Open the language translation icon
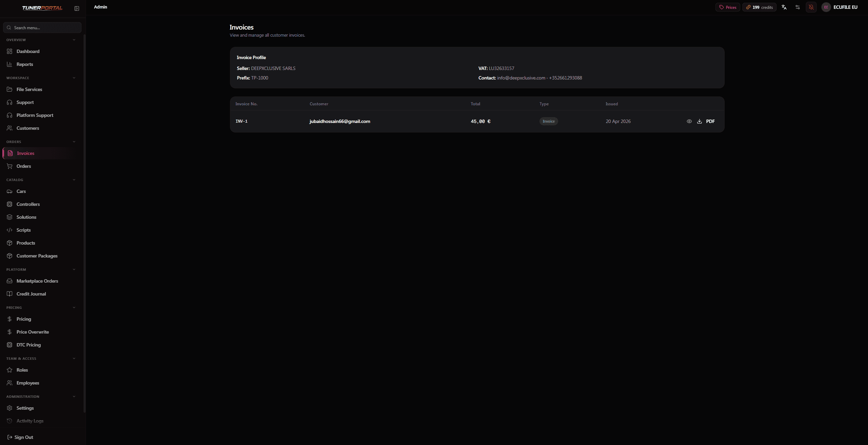Image resolution: width=868 pixels, height=445 pixels. pos(784,7)
